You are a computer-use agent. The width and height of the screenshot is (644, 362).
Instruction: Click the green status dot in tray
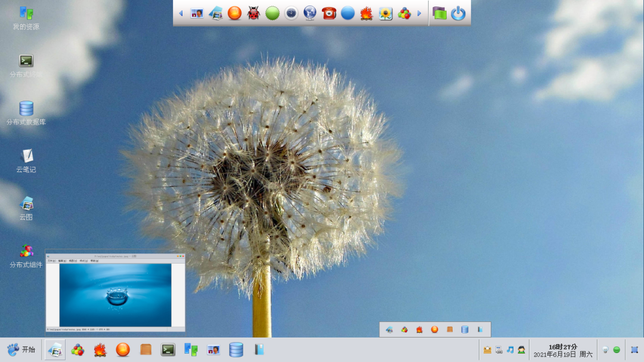[x=617, y=349]
